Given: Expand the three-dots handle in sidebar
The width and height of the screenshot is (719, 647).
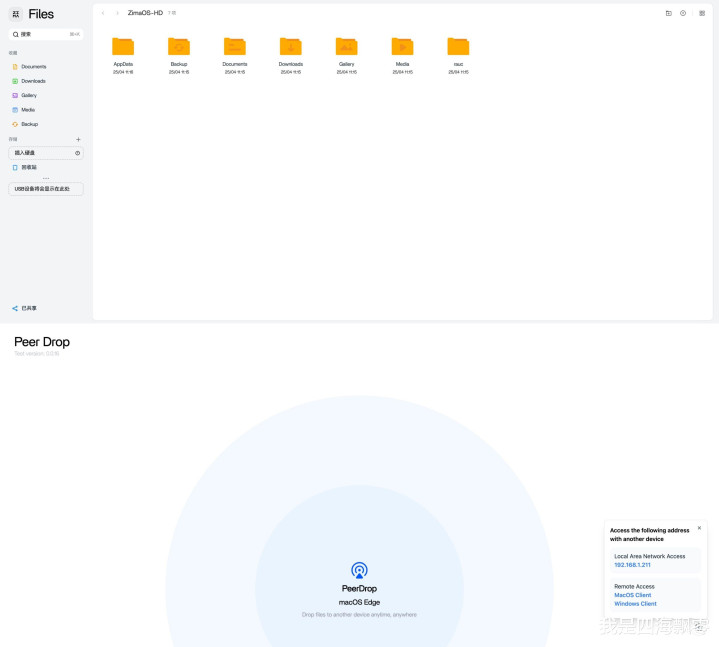Looking at the screenshot, I should pyautogui.click(x=46, y=178).
